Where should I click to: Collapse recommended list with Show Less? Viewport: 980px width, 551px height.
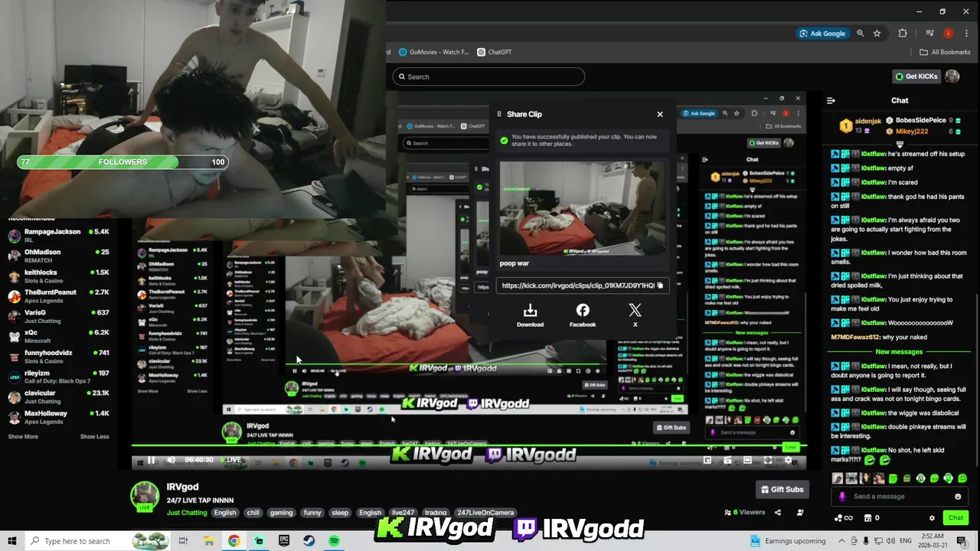coord(94,436)
